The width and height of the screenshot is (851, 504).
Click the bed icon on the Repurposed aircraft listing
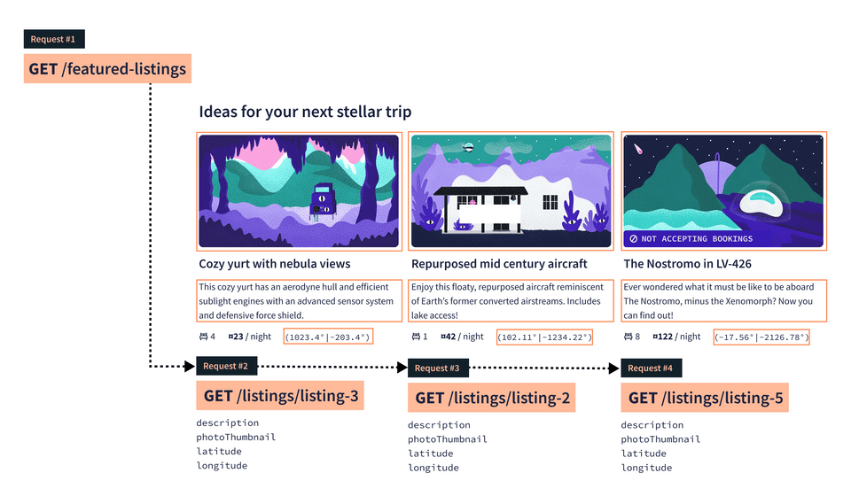point(415,337)
